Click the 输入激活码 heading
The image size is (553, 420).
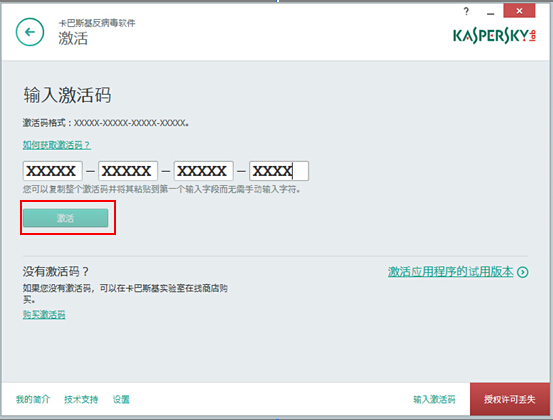[x=67, y=95]
